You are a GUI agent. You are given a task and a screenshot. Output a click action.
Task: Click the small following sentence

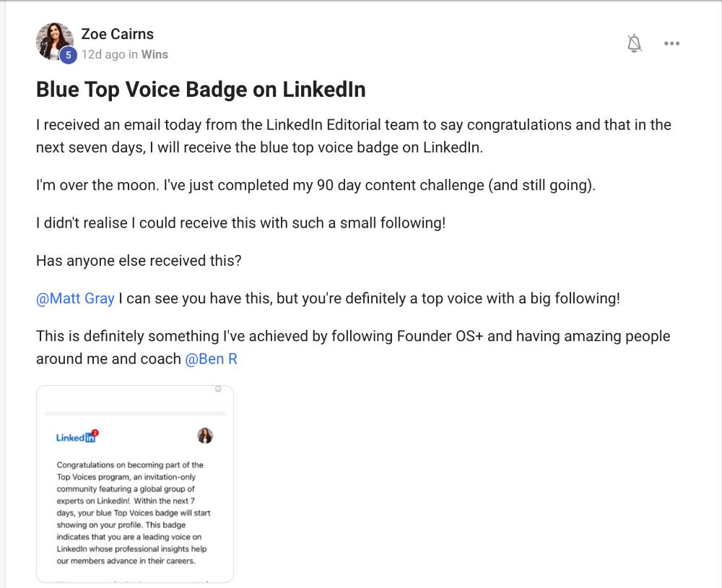pyautogui.click(x=240, y=222)
